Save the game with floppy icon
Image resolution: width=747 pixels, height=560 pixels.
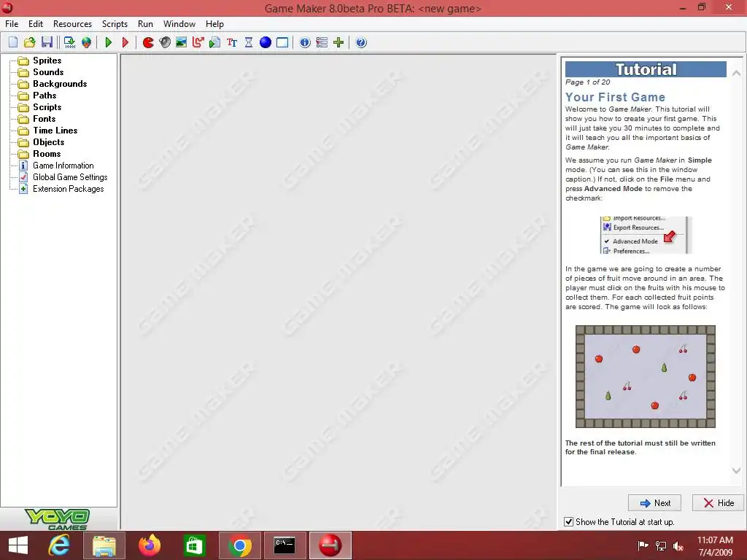coord(47,42)
